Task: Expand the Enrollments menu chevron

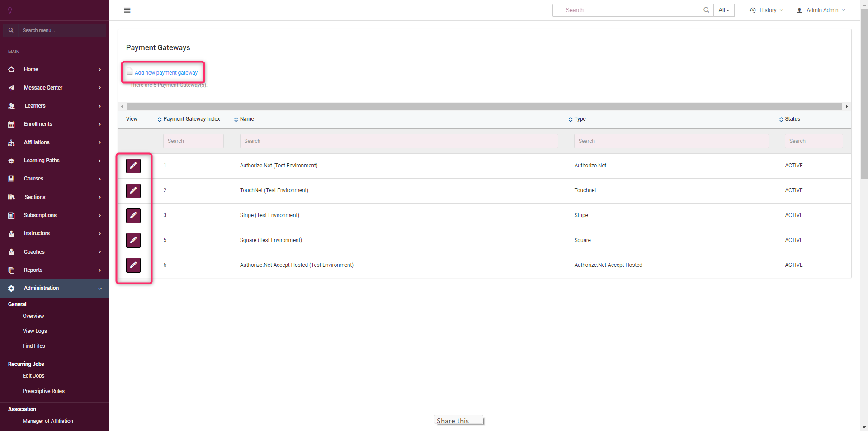Action: click(100, 124)
